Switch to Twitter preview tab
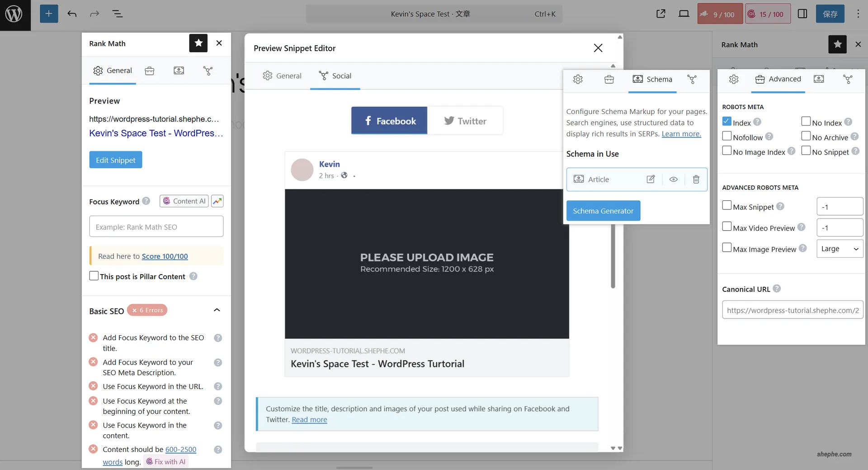This screenshot has width=868, height=470. pos(465,121)
